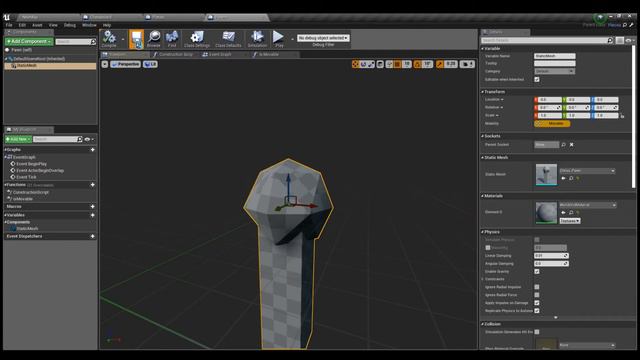
Task: Select the StaticMesh component in Components tree
Action: [50, 65]
